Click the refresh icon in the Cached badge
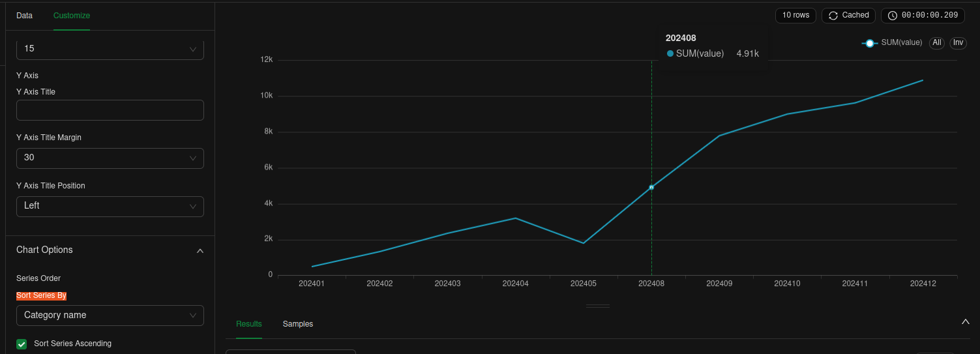The width and height of the screenshot is (980, 354). pyautogui.click(x=833, y=16)
